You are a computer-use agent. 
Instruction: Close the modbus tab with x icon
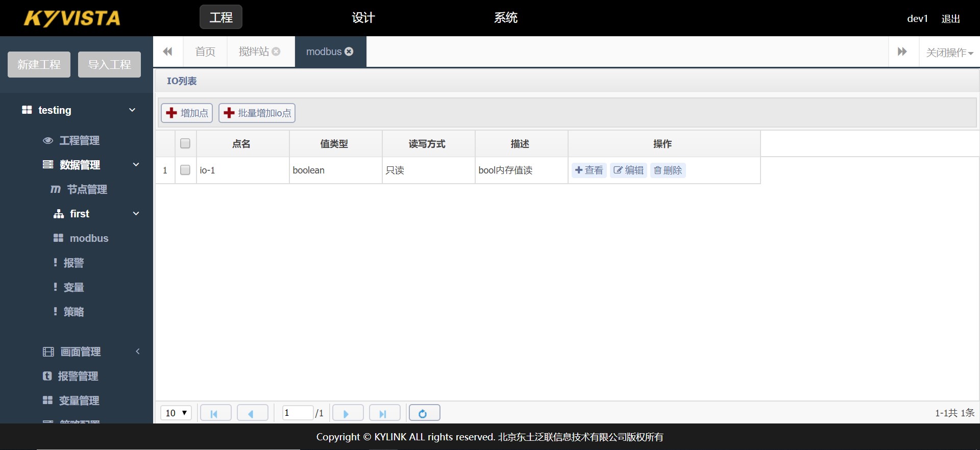349,52
